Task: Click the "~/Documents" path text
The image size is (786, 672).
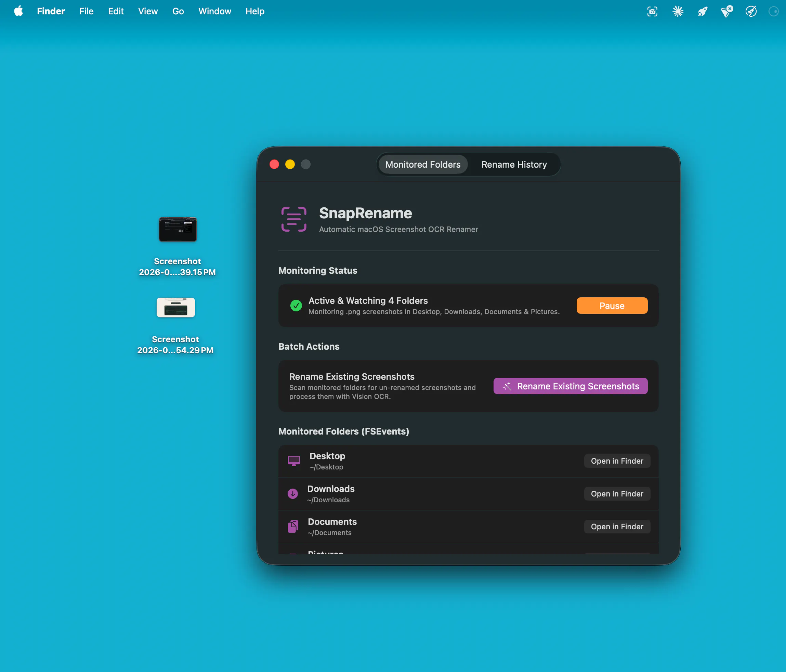Action: click(330, 533)
